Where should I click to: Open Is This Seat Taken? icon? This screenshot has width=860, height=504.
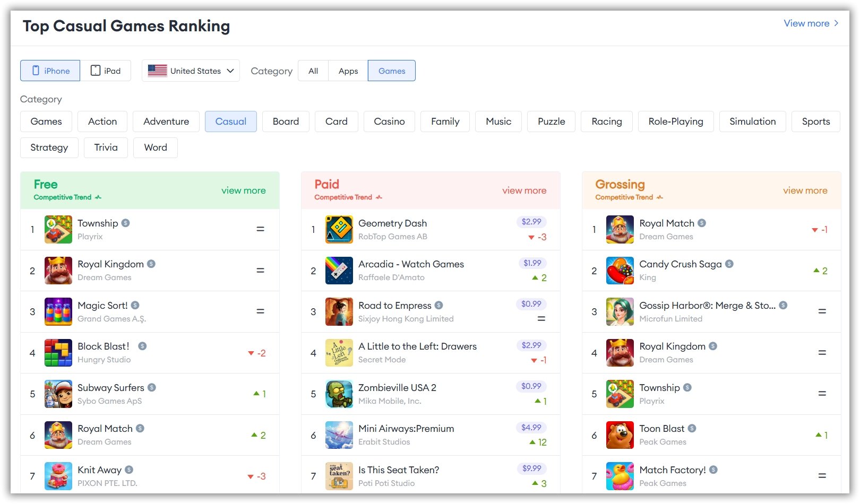click(339, 476)
